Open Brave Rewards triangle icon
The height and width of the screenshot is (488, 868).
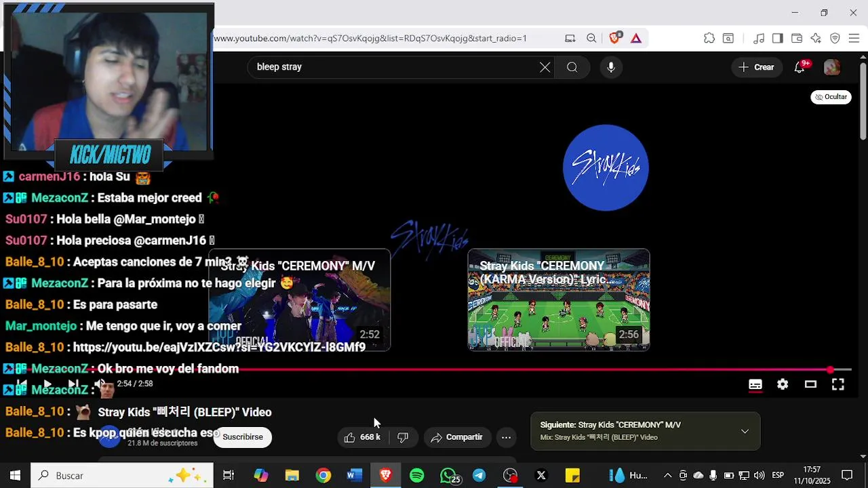click(x=636, y=39)
